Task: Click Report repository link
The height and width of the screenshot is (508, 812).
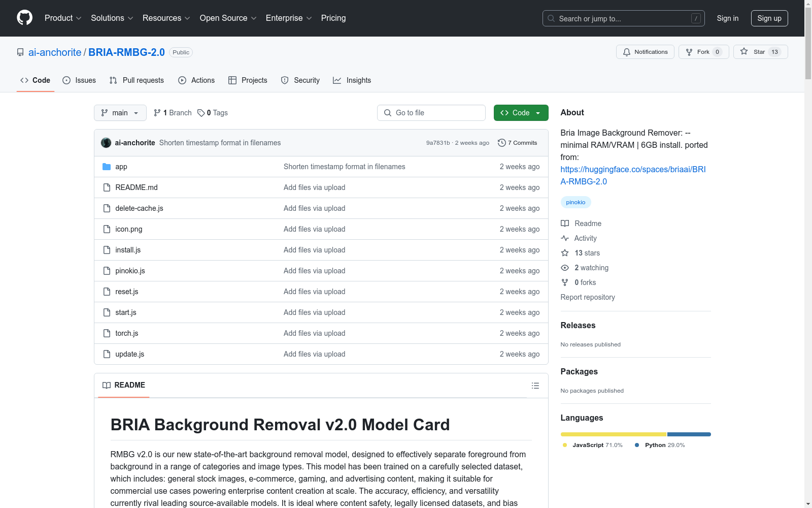Action: point(588,297)
